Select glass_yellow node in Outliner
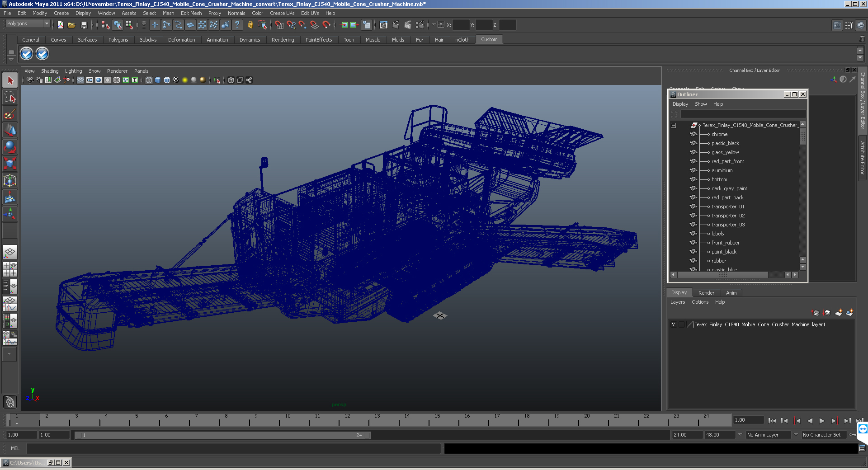 [x=725, y=152]
